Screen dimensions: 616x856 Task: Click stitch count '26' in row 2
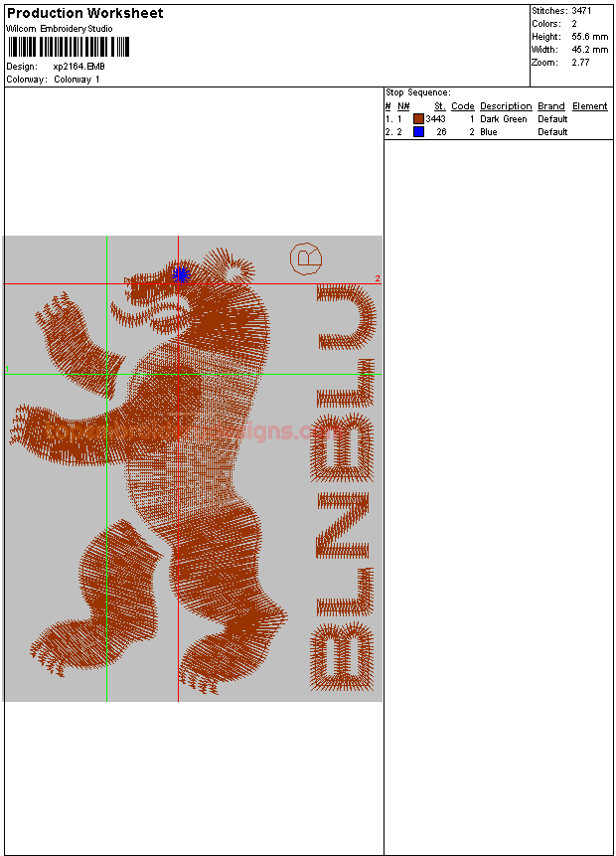pyautogui.click(x=441, y=132)
